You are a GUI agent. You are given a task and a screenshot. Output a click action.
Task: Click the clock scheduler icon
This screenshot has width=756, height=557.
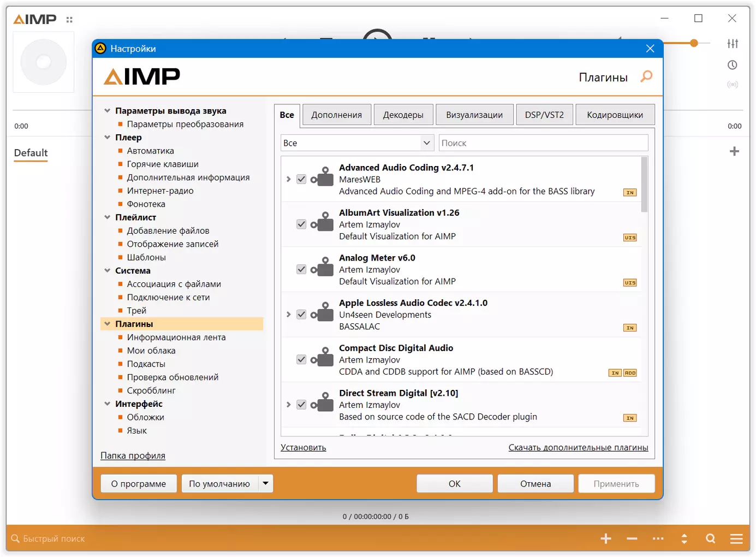[733, 65]
